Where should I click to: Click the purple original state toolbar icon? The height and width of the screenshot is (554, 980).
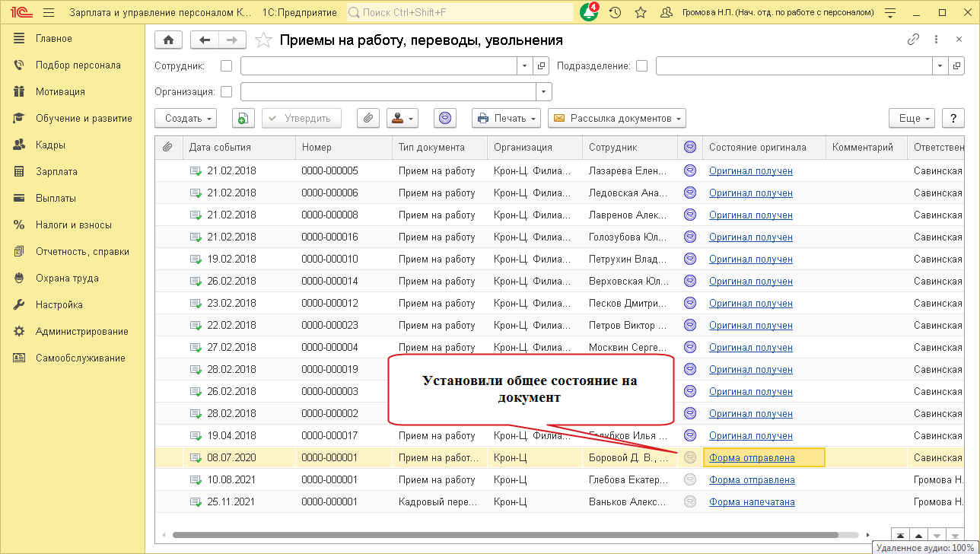pos(445,118)
